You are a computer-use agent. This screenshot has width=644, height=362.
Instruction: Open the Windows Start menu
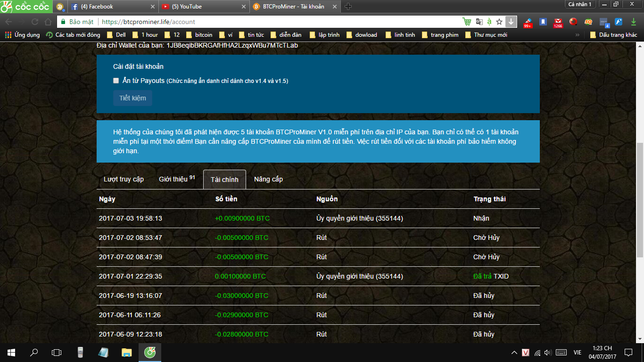[11, 353]
